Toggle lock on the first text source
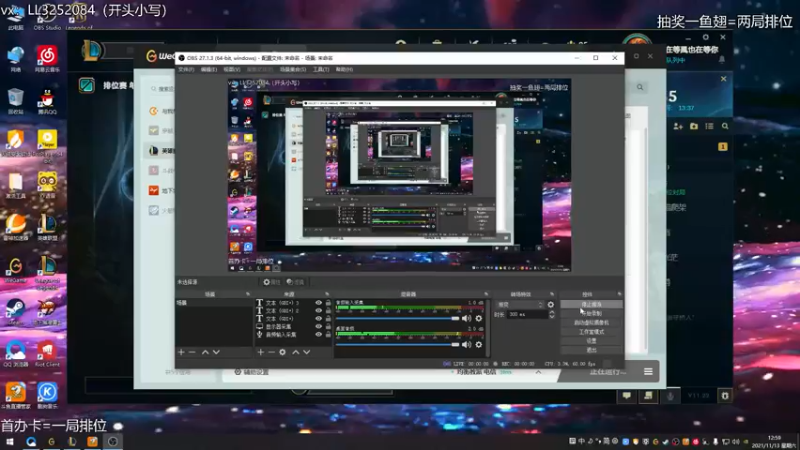 click(x=328, y=303)
